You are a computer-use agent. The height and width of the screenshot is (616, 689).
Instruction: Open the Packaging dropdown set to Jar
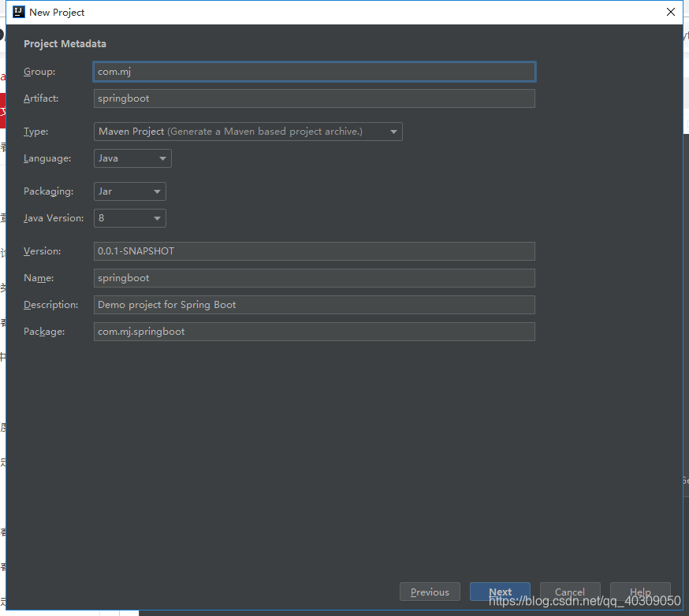129,191
